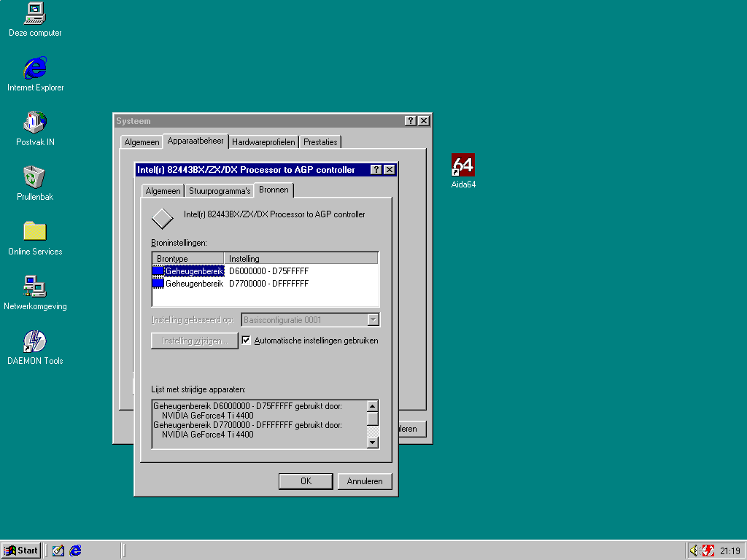The image size is (747, 560).
Task: Open the Prestaties tab in Systeem
Action: click(320, 142)
